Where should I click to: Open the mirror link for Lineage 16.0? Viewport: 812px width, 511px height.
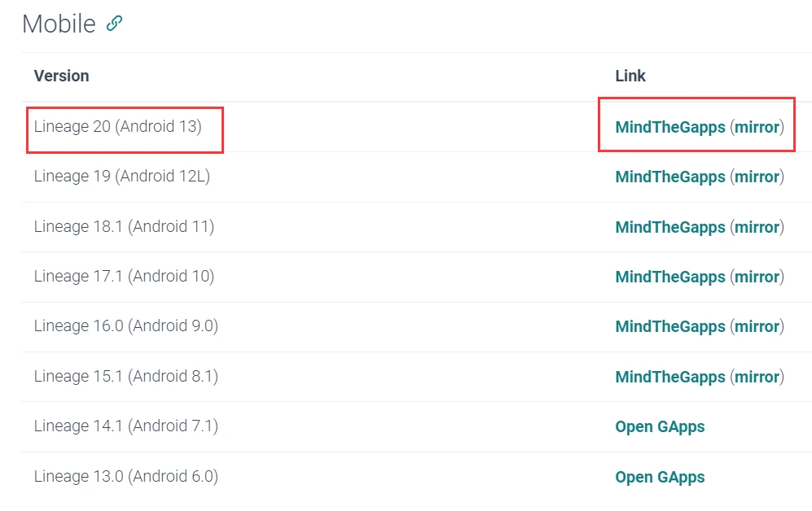757,326
